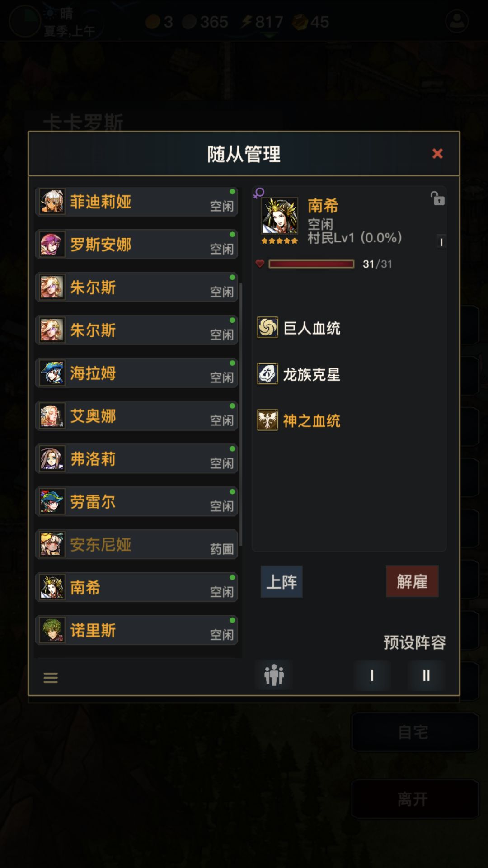Click the 解雇 dismiss button

coord(412,581)
